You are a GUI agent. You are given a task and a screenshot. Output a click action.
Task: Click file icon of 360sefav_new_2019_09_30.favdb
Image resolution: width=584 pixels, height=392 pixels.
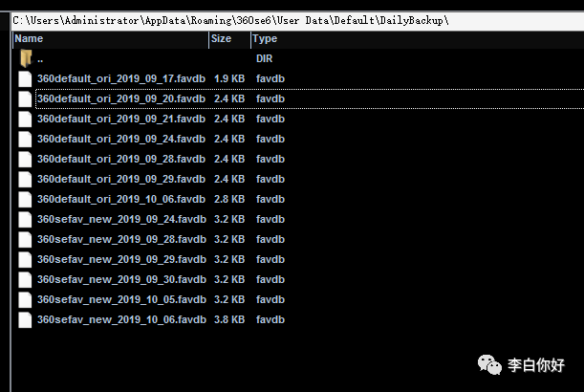pos(25,280)
